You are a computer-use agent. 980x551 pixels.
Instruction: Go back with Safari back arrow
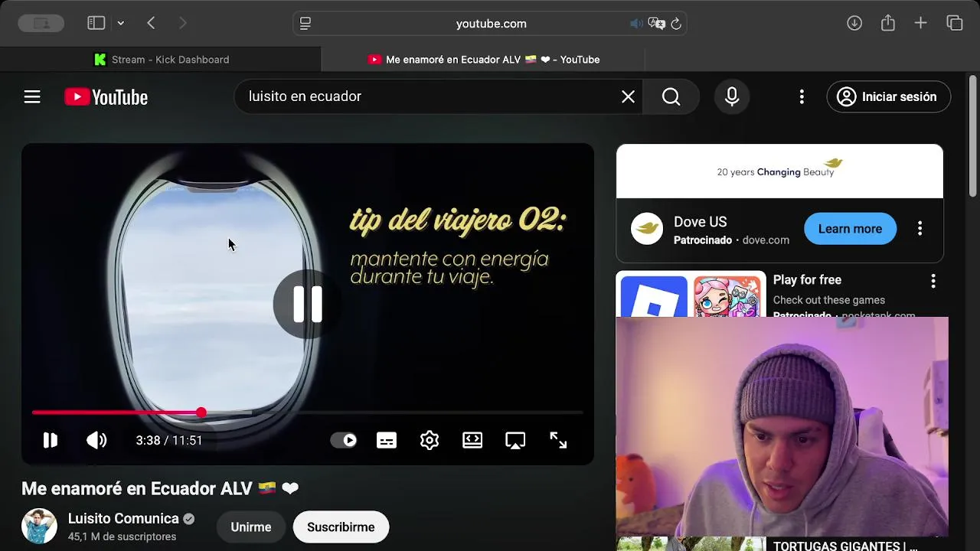click(x=151, y=23)
